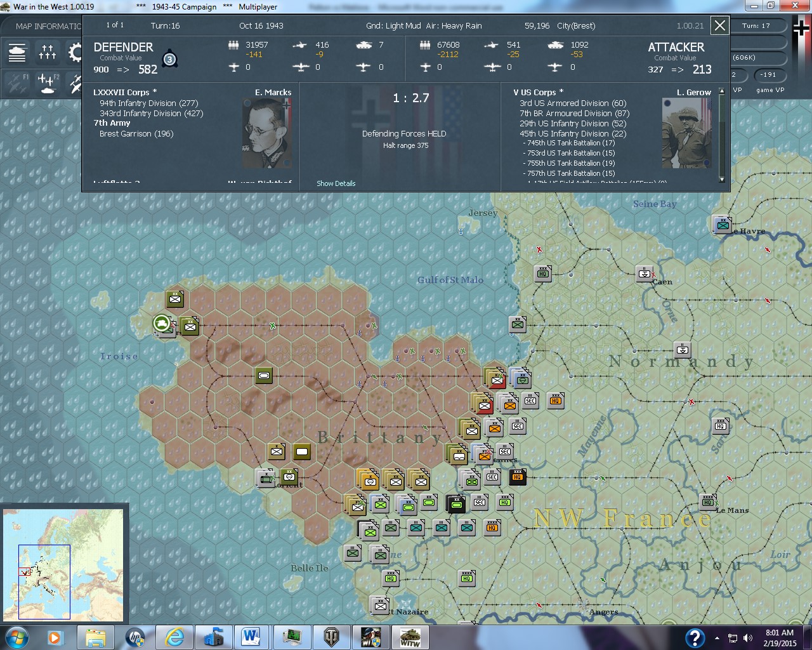Select 3rd US Armored Division entry

573,103
